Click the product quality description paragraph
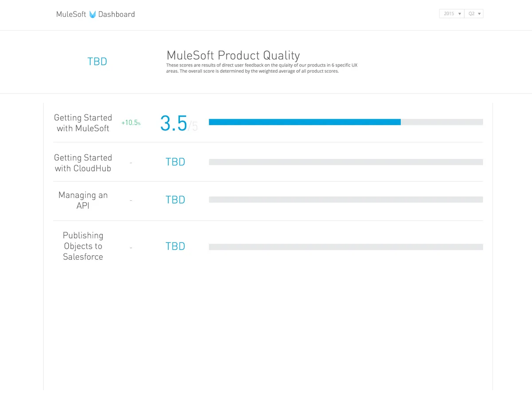This screenshot has width=532, height=399. click(x=262, y=68)
